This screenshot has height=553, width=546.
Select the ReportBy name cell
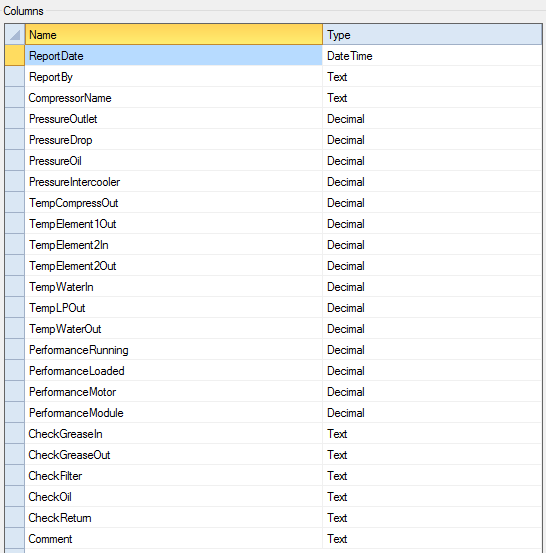pyautogui.click(x=174, y=77)
